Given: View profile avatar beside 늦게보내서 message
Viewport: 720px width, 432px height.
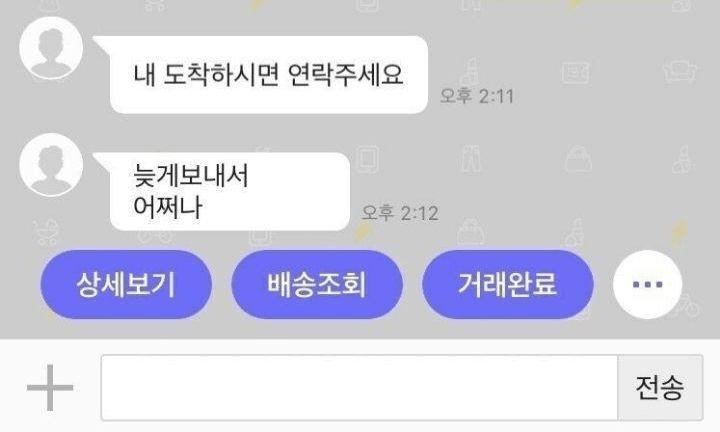Looking at the screenshot, I should click(x=51, y=165).
